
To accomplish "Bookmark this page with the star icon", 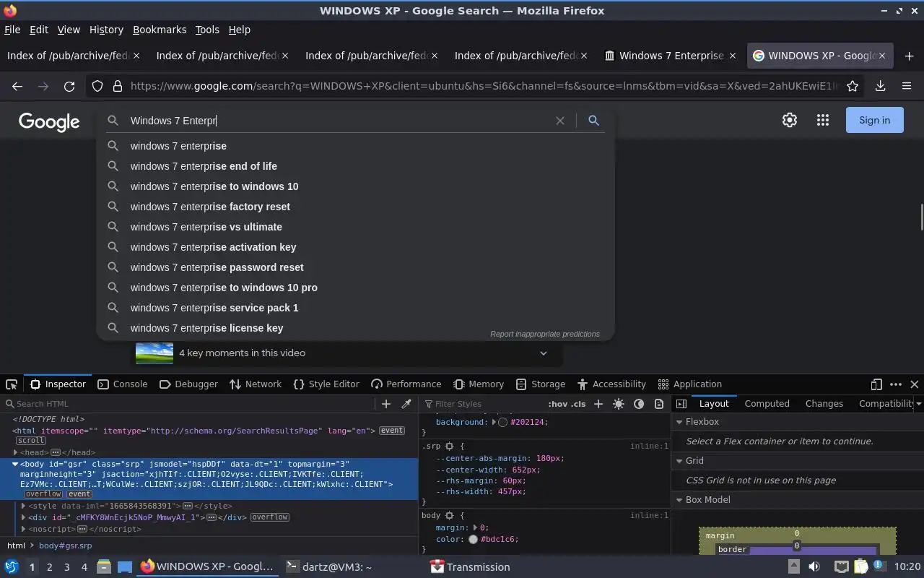I will [x=853, y=86].
